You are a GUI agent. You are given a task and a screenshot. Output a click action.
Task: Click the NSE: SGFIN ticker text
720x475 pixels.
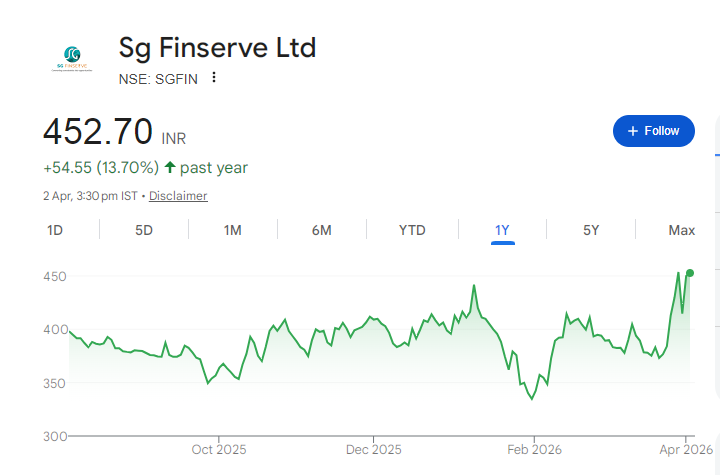click(158, 79)
